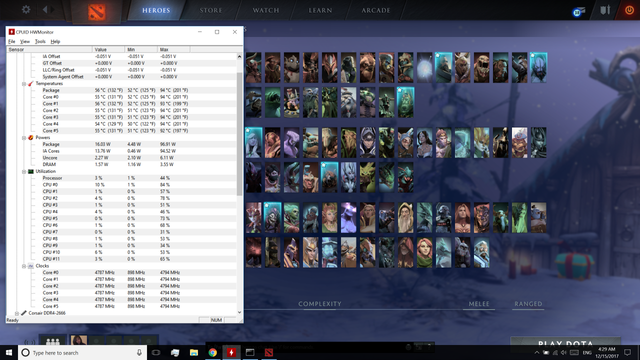Open the View menu in HWMonitor
The width and height of the screenshot is (640, 360).
[24, 41]
